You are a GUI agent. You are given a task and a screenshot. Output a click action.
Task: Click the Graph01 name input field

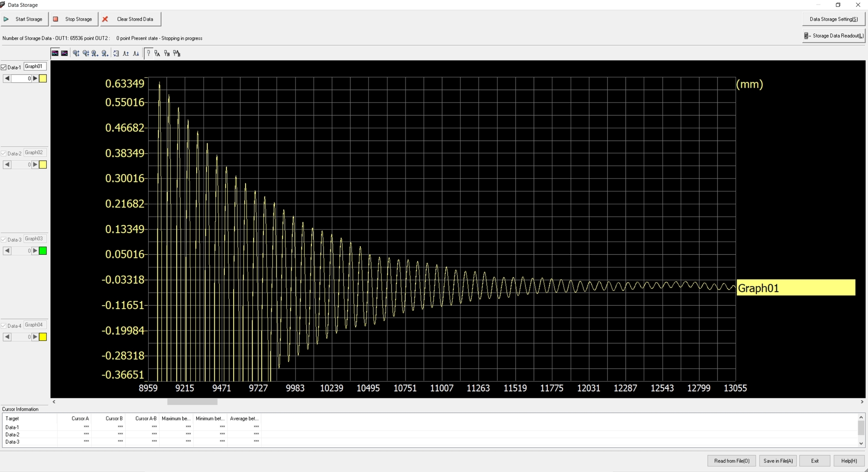(x=35, y=66)
